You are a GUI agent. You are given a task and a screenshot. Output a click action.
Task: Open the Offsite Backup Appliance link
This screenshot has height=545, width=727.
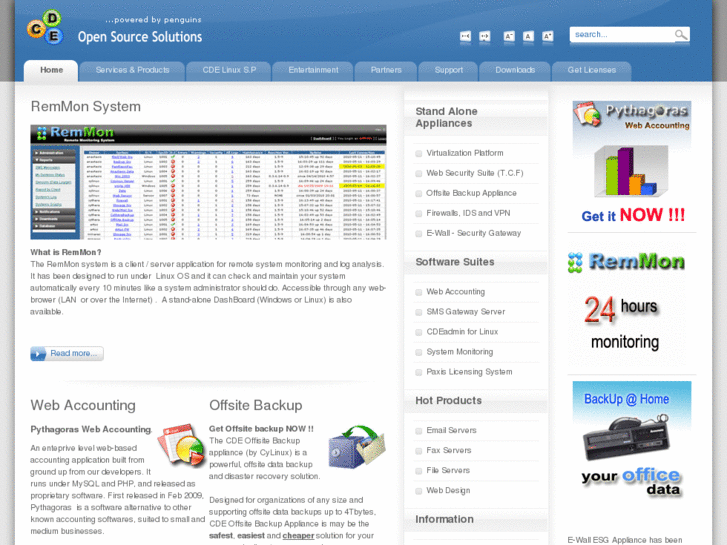[x=471, y=193]
